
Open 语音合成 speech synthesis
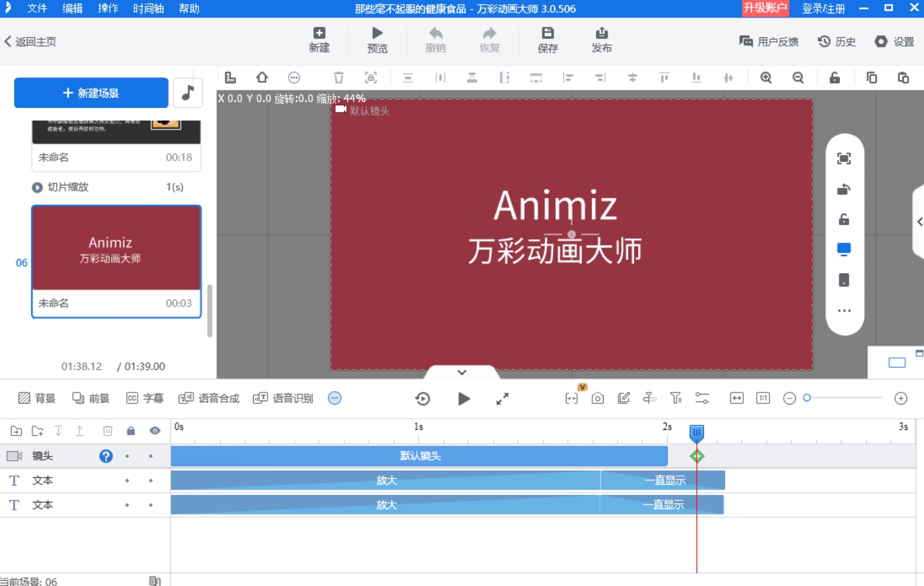pyautogui.click(x=209, y=398)
